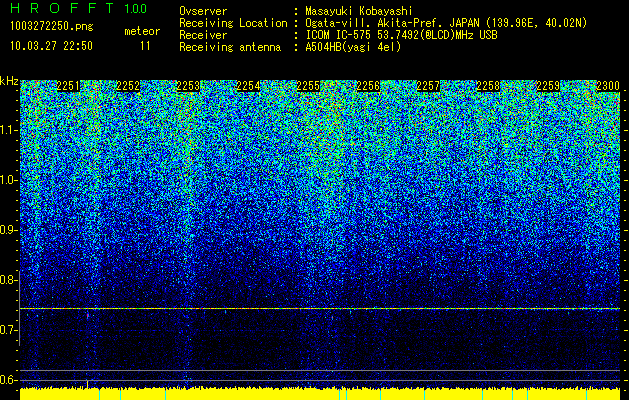Click the kHz axis unit label
The width and height of the screenshot is (629, 400).
tap(9, 81)
